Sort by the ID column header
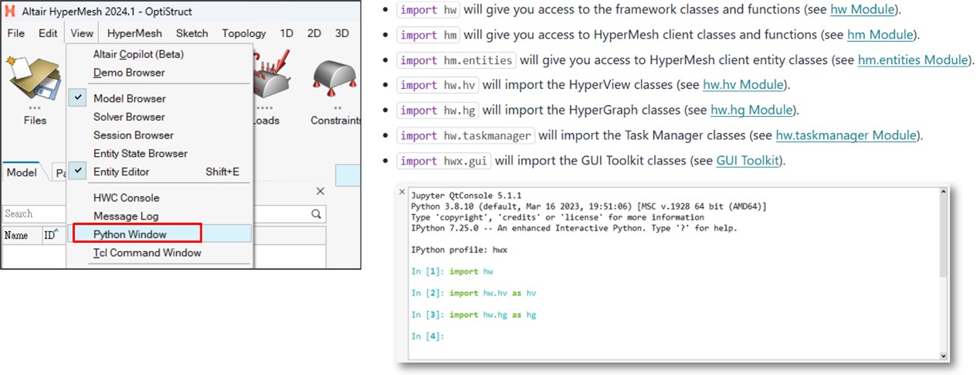Image resolution: width=980 pixels, height=375 pixels. click(49, 235)
